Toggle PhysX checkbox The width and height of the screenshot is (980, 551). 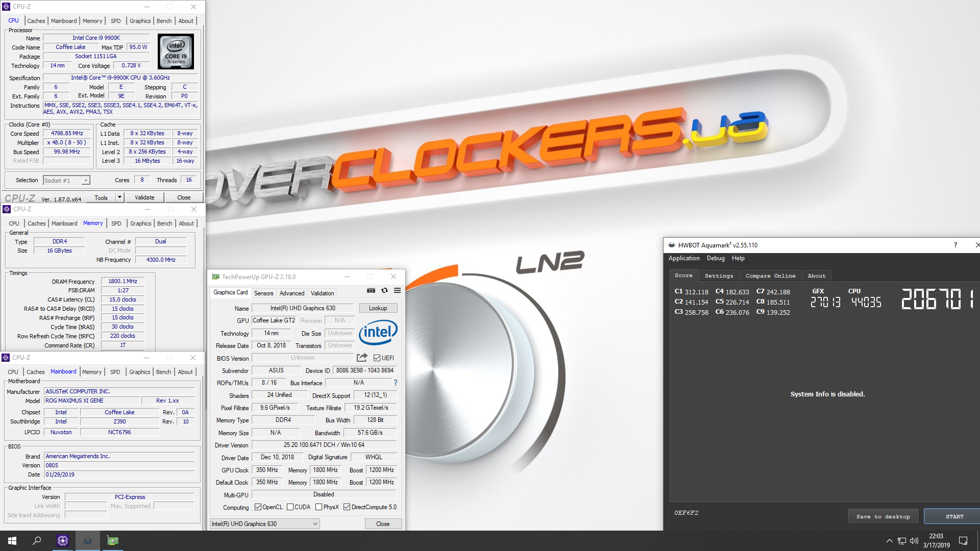(x=318, y=507)
